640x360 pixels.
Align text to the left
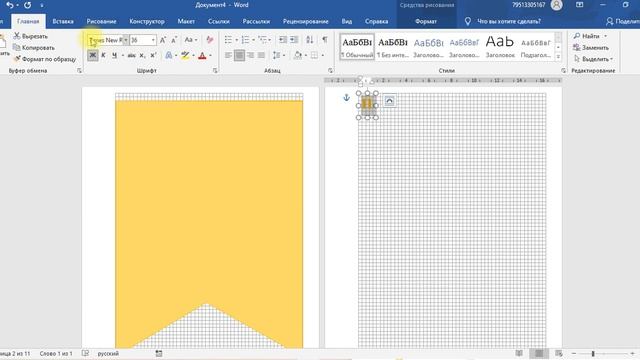pos(228,55)
